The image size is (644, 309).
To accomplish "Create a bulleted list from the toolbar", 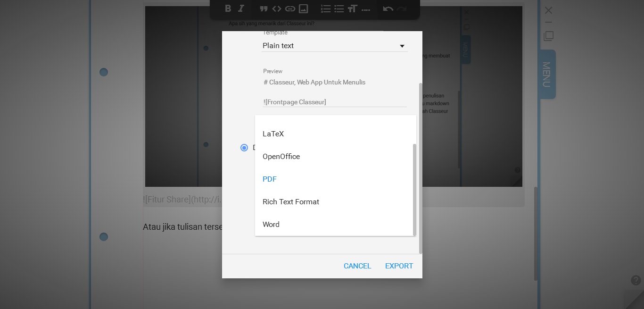I will point(339,8).
